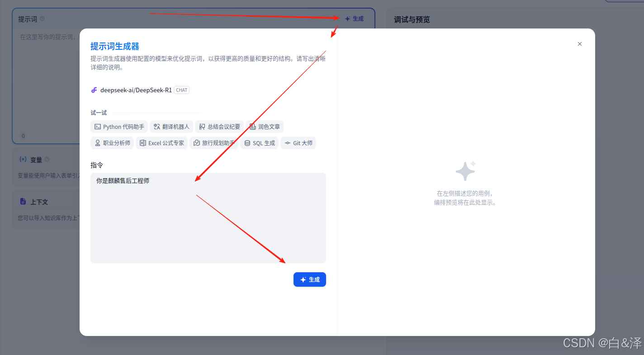The image size is (644, 355).
Task: Click the document icon on 润色文章
Action: point(252,127)
